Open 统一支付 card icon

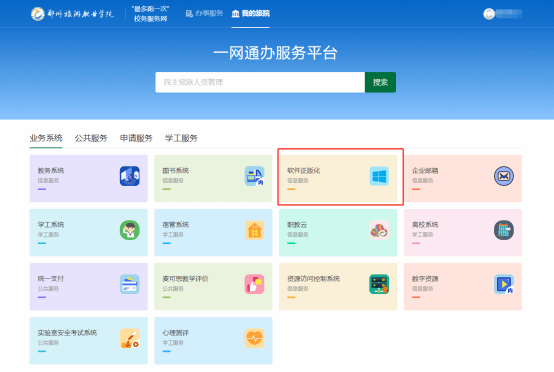[x=130, y=284]
